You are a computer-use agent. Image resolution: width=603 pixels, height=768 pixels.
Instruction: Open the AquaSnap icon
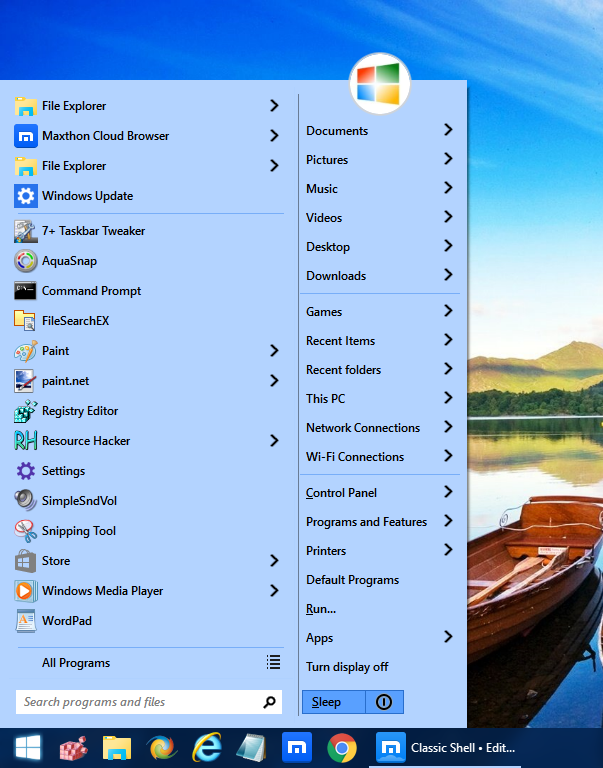(25, 261)
